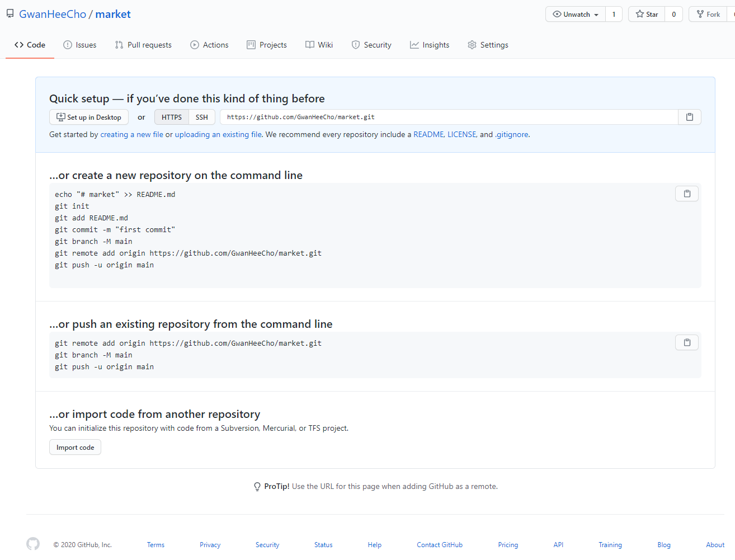Open Blog footer link
735x560 pixels.
664,544
